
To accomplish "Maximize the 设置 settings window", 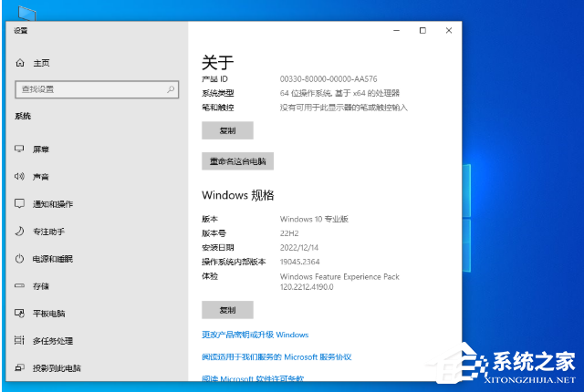I will point(422,30).
